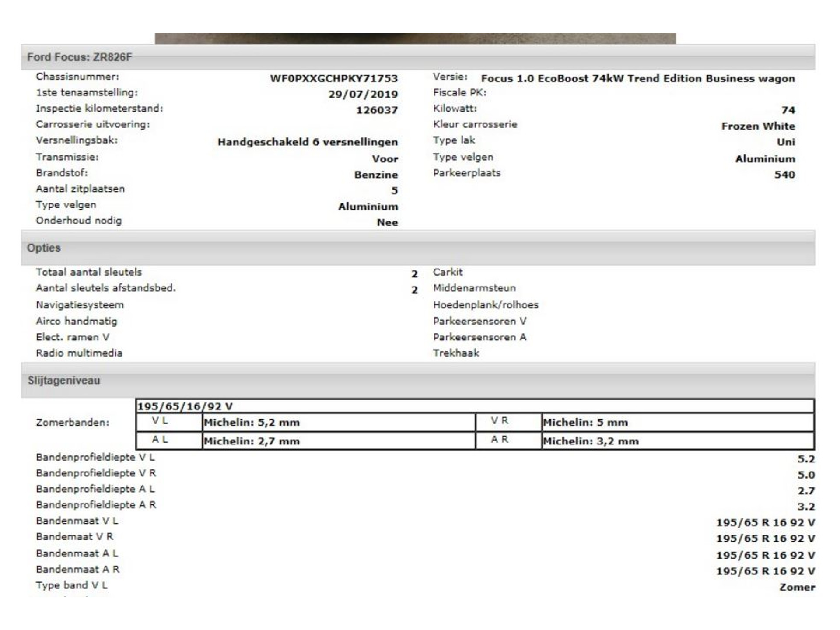Click the Type band V L Zomer value
840x630 pixels.
coord(797,587)
